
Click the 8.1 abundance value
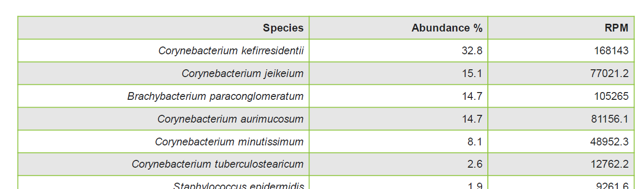point(475,142)
